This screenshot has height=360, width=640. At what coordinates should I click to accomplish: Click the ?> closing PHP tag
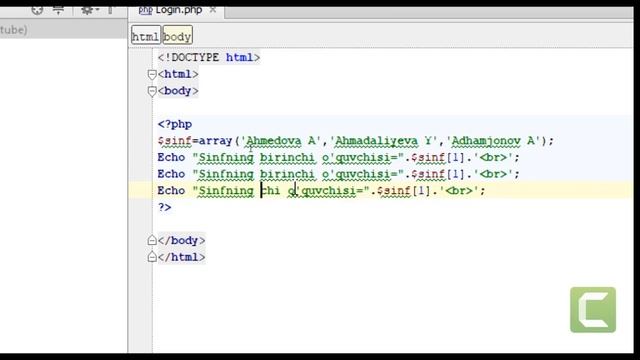tap(164, 207)
